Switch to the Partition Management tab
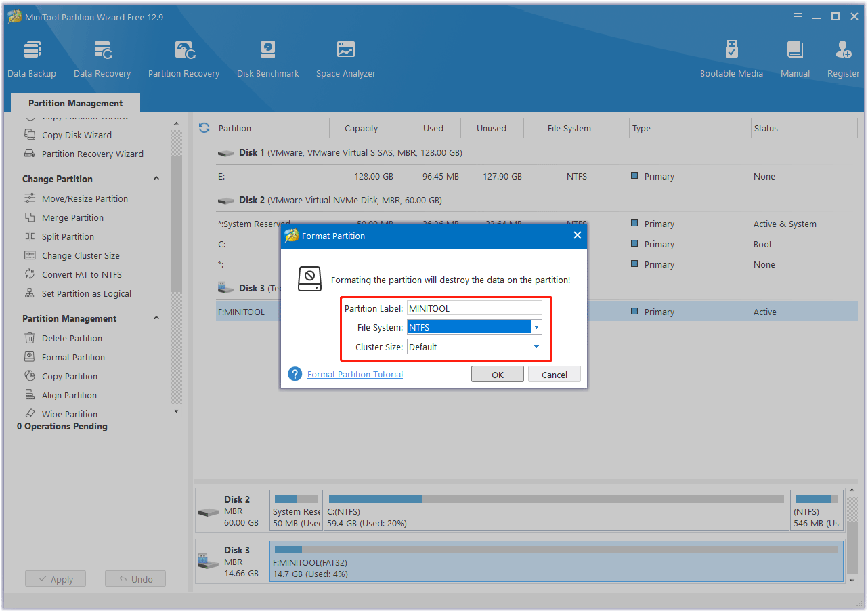This screenshot has width=868, height=611. coord(74,102)
